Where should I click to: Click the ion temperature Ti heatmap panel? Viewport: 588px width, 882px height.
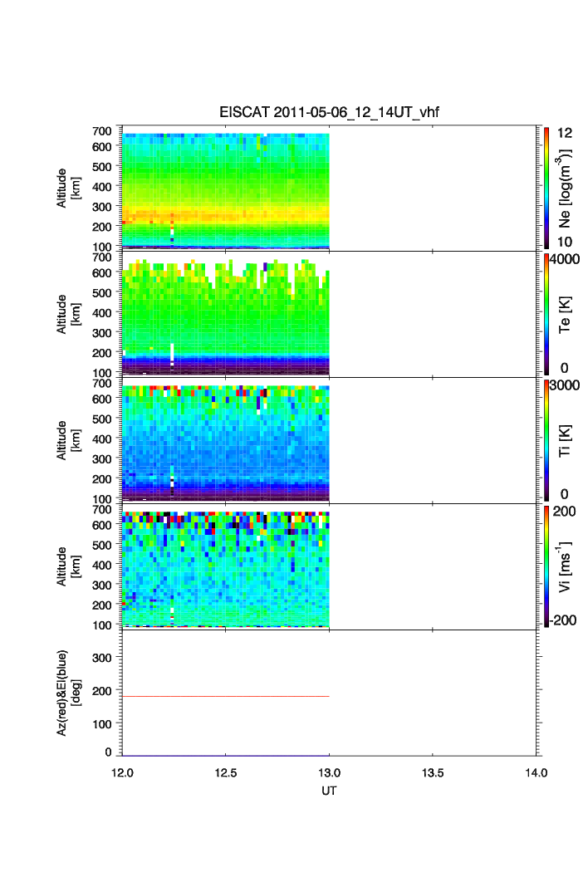click(226, 443)
